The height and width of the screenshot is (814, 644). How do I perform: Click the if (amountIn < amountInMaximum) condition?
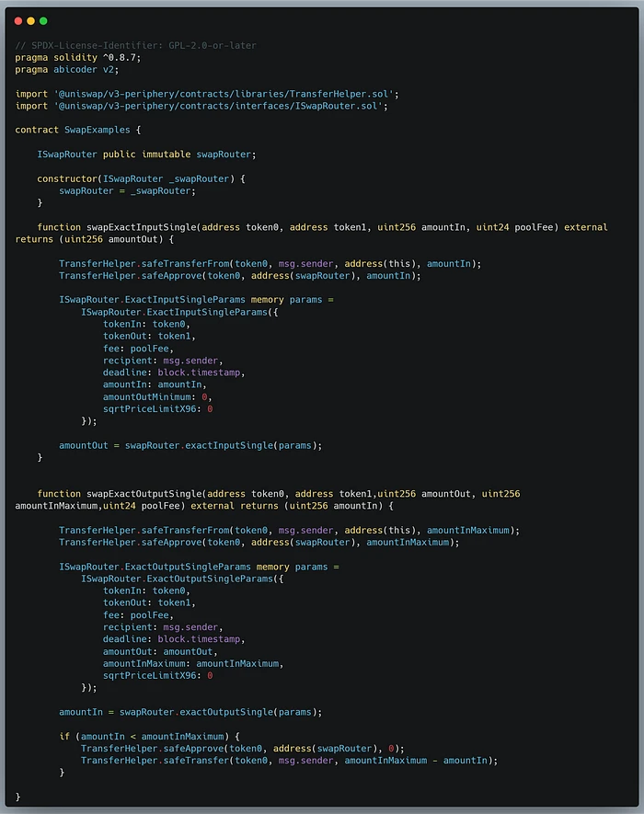[x=149, y=736]
